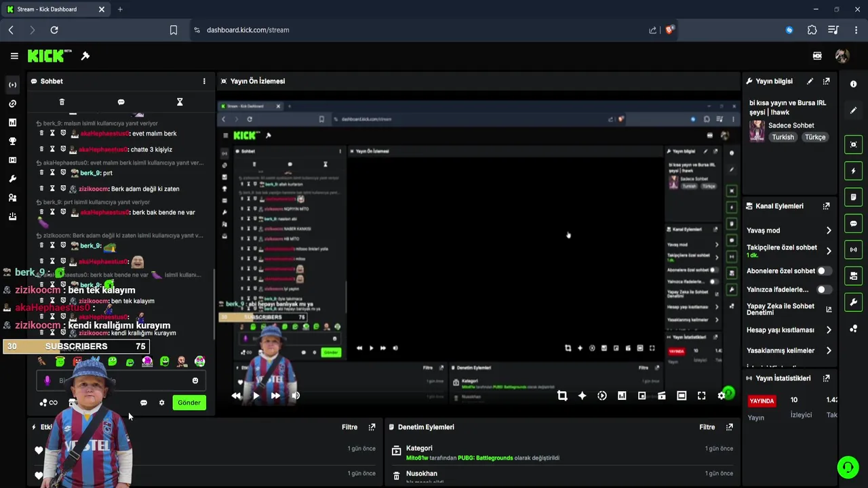Pop out the Yayın bilgisi panel
The image size is (868, 488).
[826, 81]
